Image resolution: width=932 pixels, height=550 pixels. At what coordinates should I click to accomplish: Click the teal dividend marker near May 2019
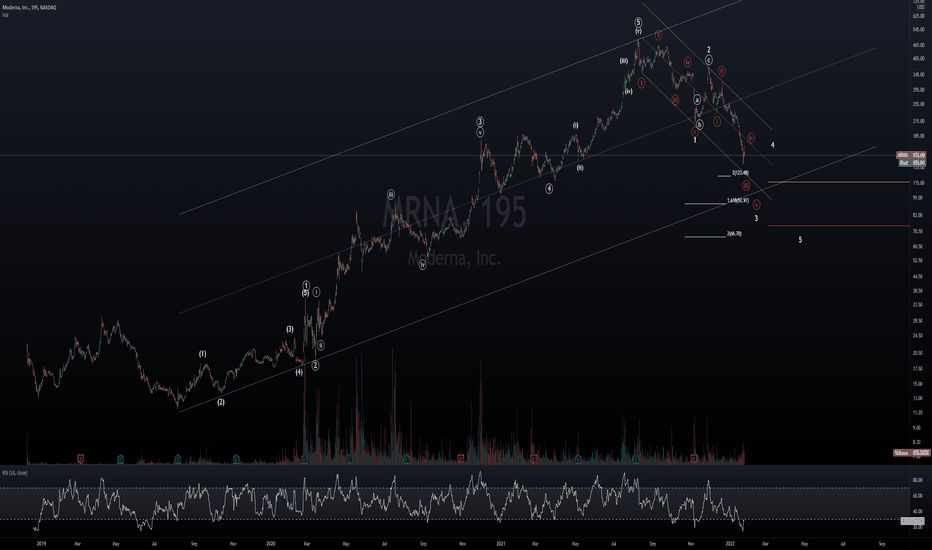pos(120,458)
